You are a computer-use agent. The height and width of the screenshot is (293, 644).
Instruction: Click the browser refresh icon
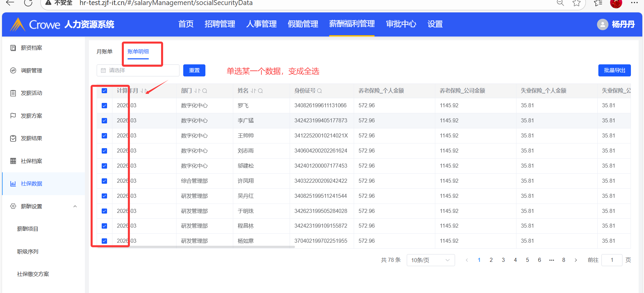(x=29, y=3)
